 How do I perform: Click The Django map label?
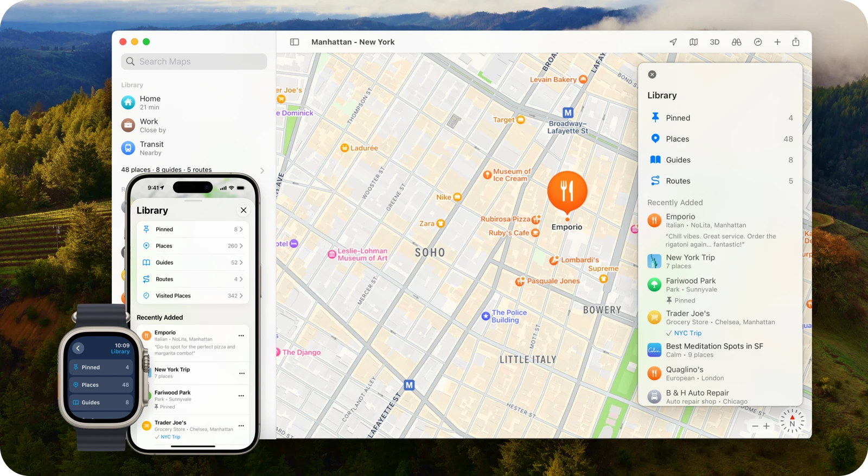point(301,352)
